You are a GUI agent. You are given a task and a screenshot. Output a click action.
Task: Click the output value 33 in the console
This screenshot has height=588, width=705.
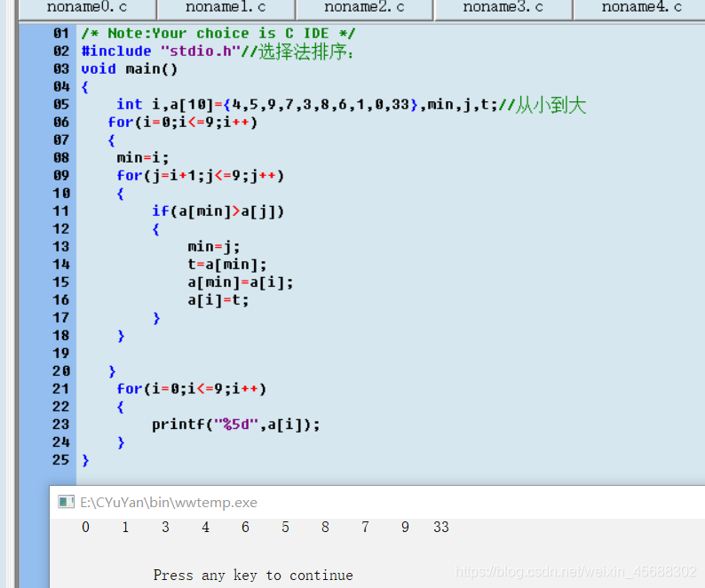[x=441, y=527]
